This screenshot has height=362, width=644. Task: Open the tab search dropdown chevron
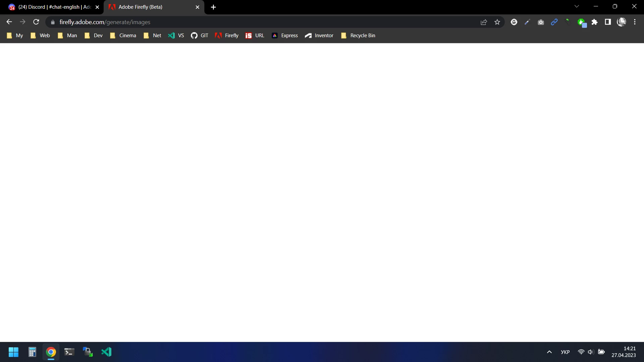point(577,6)
